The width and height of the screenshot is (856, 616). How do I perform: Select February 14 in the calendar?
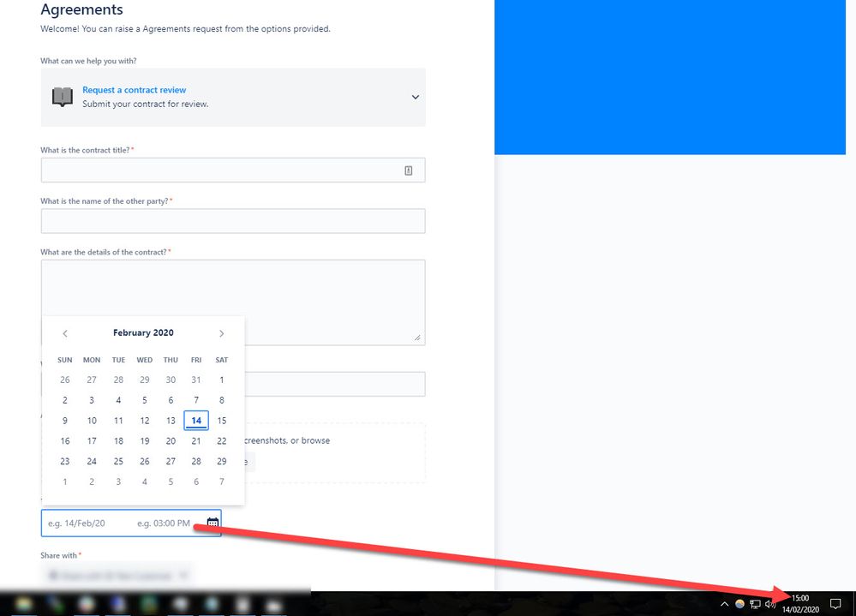click(x=196, y=421)
